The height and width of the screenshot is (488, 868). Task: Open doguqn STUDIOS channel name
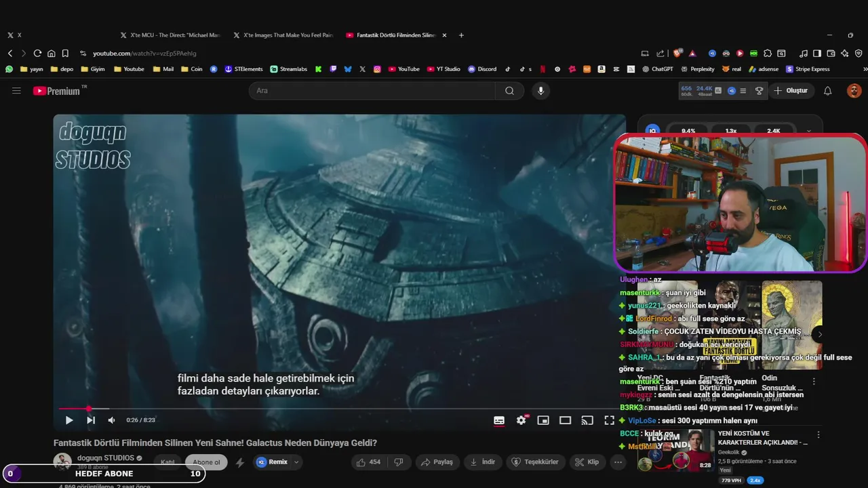(x=106, y=458)
